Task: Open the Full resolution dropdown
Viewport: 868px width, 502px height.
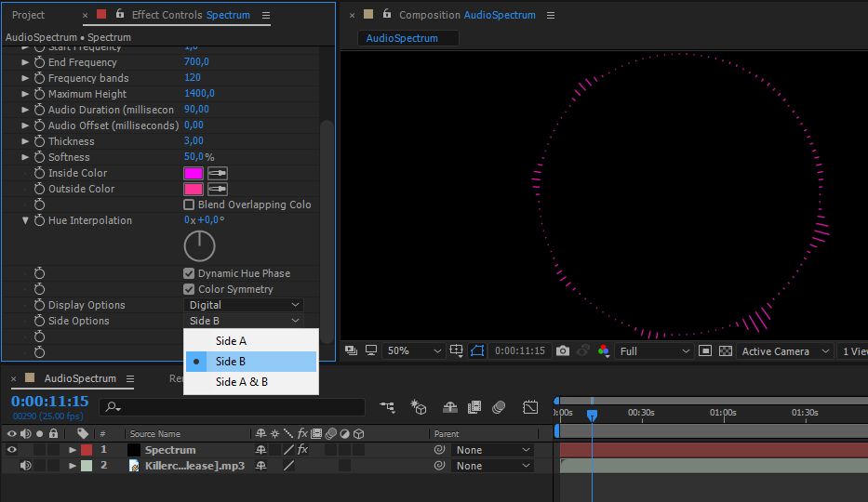Action: pos(654,351)
